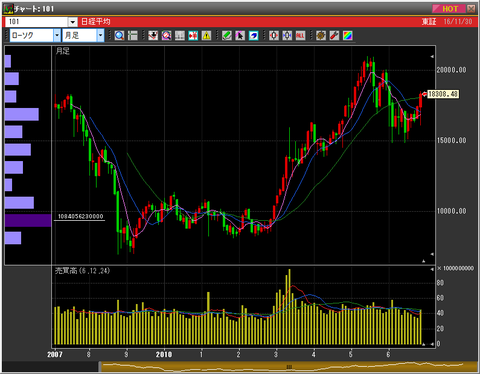Expand the stock code 101 dropdown arrow
The image size is (480, 374).
73,22
